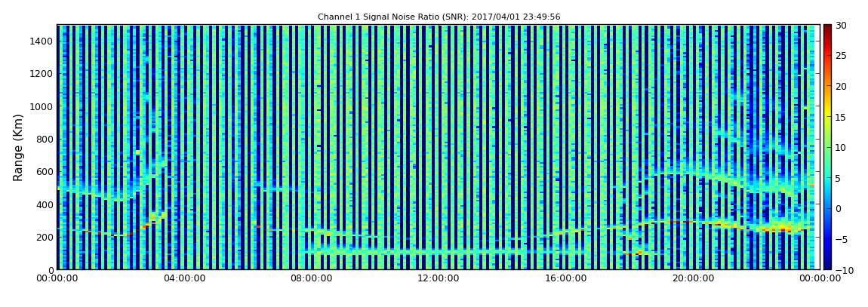Click the 'Range (Km)' y-axis label
The image size is (868, 307).
18,148
